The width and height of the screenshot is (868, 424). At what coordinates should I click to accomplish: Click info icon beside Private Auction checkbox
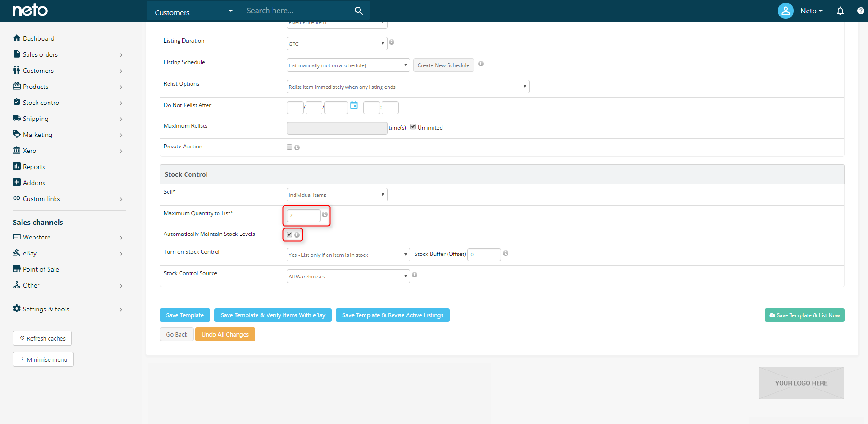point(297,147)
